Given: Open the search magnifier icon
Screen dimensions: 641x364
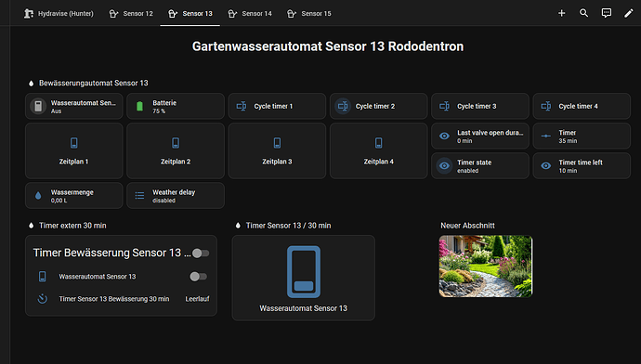Looking at the screenshot, I should 583,13.
